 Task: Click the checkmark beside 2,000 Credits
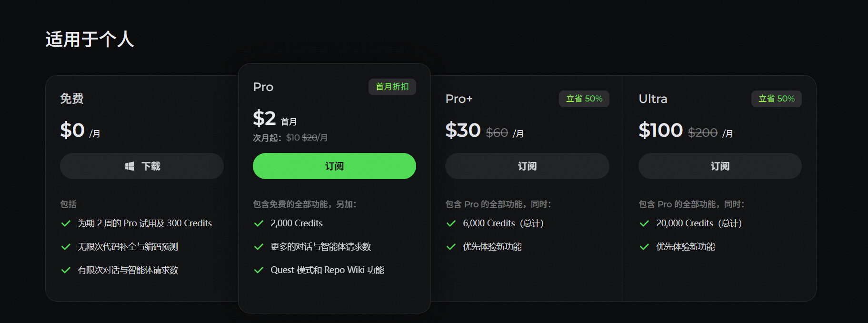point(259,223)
